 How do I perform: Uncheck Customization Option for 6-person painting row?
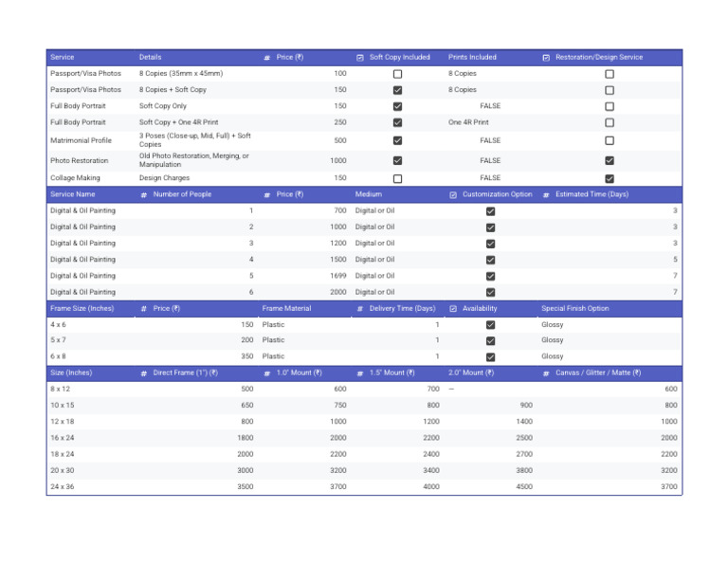coord(490,293)
